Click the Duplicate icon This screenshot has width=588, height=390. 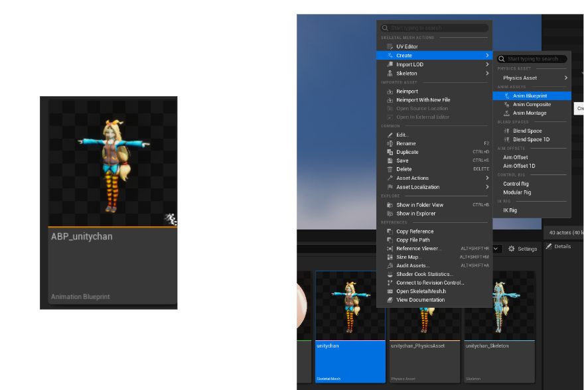390,152
